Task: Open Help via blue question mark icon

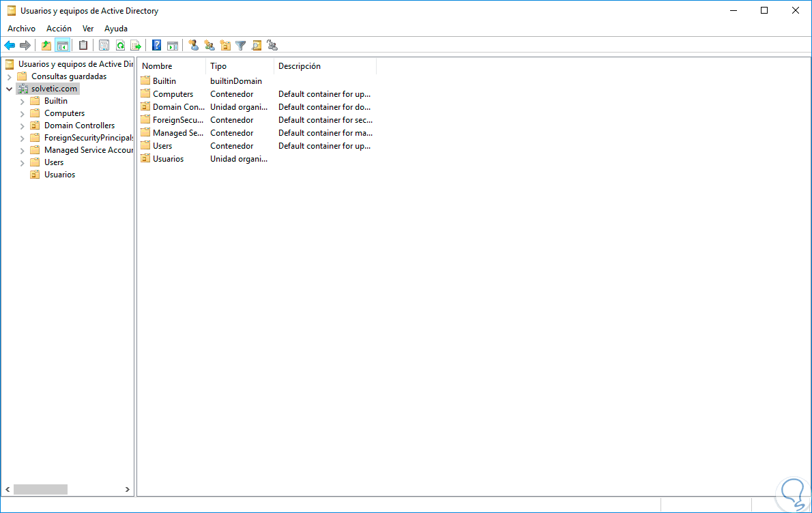Action: pos(156,46)
